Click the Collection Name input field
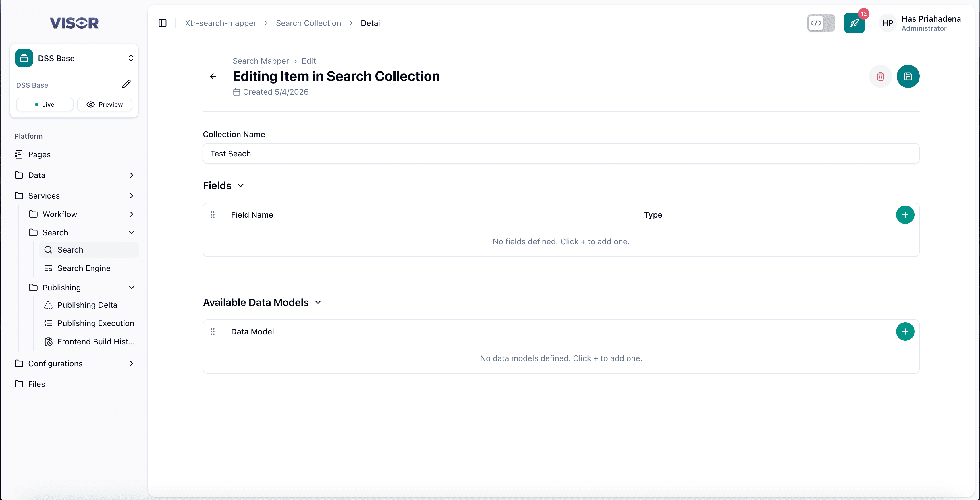 click(x=561, y=154)
